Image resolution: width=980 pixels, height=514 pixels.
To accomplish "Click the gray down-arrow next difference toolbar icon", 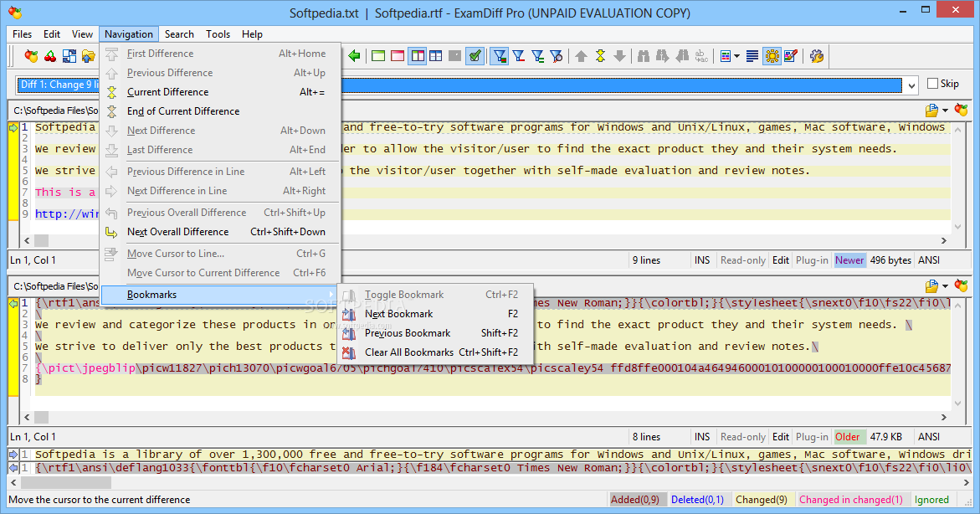I will 619,56.
